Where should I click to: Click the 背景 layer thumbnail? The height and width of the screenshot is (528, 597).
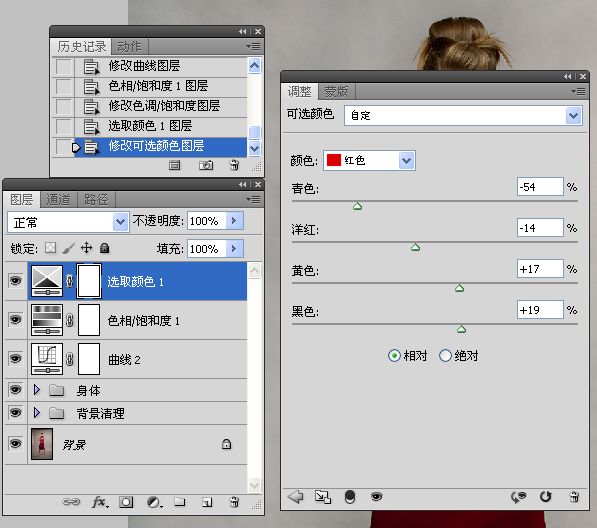pos(42,444)
